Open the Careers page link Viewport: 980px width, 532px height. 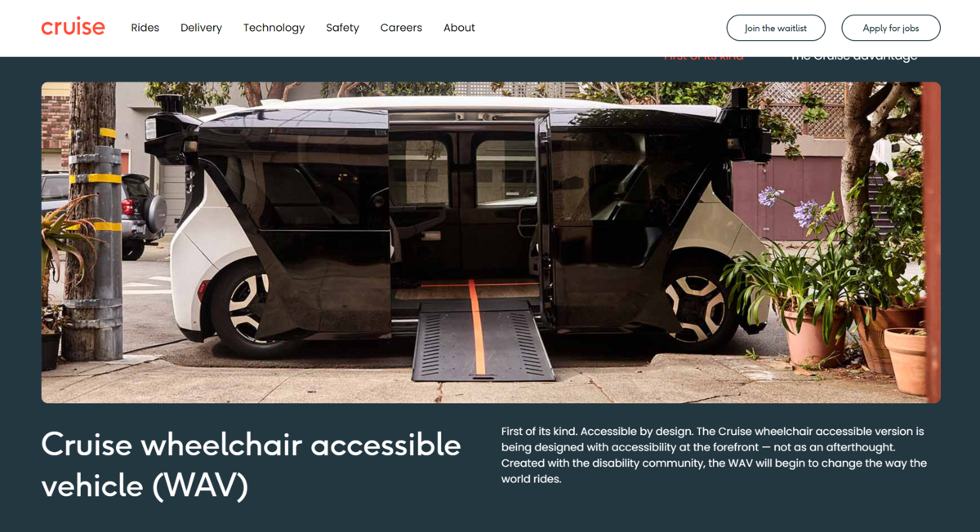pos(401,28)
